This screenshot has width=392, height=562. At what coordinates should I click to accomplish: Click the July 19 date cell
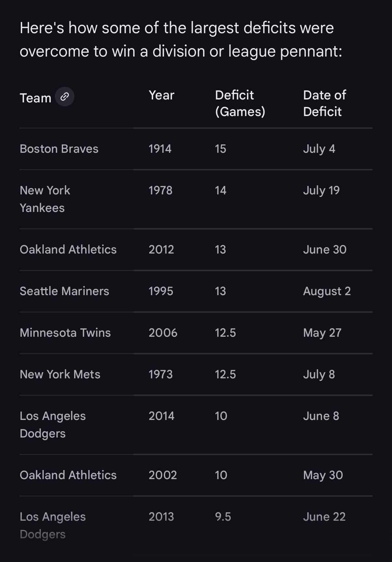click(x=321, y=190)
